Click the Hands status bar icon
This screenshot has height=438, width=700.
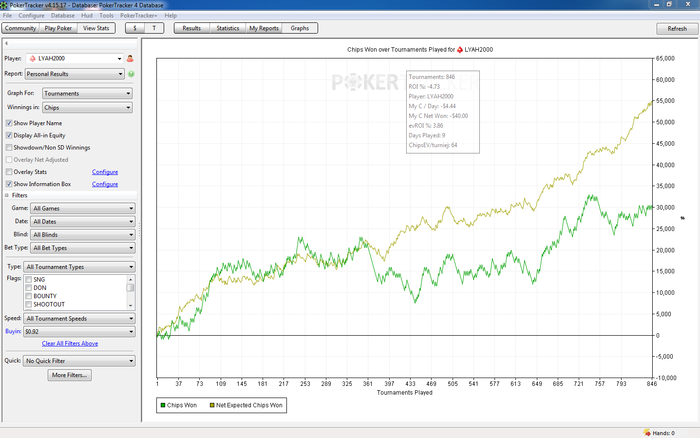pos(647,433)
